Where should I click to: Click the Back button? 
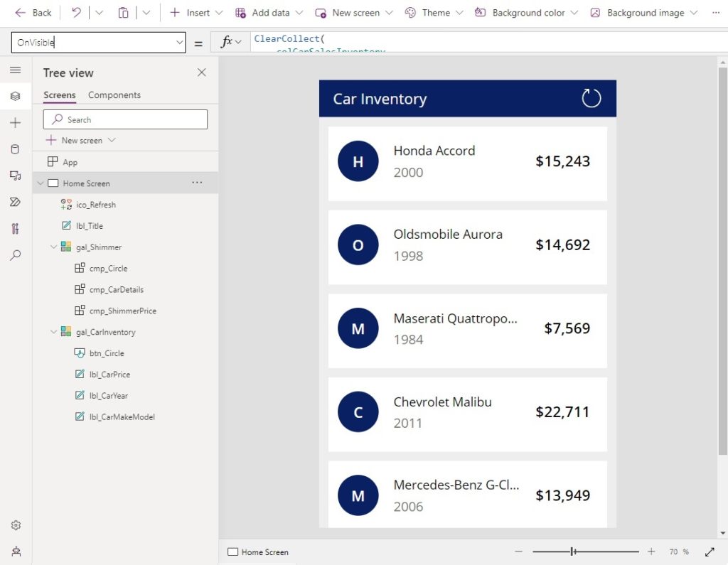pos(33,13)
